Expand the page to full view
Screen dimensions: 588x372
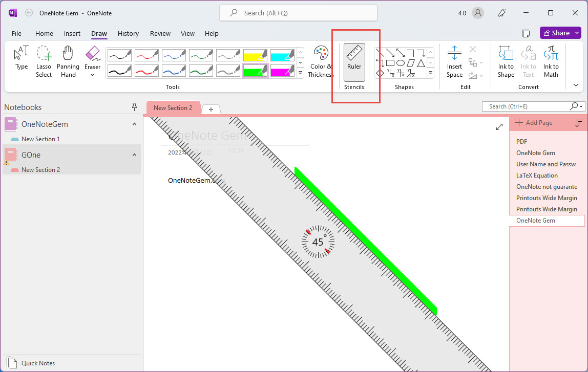[499, 127]
